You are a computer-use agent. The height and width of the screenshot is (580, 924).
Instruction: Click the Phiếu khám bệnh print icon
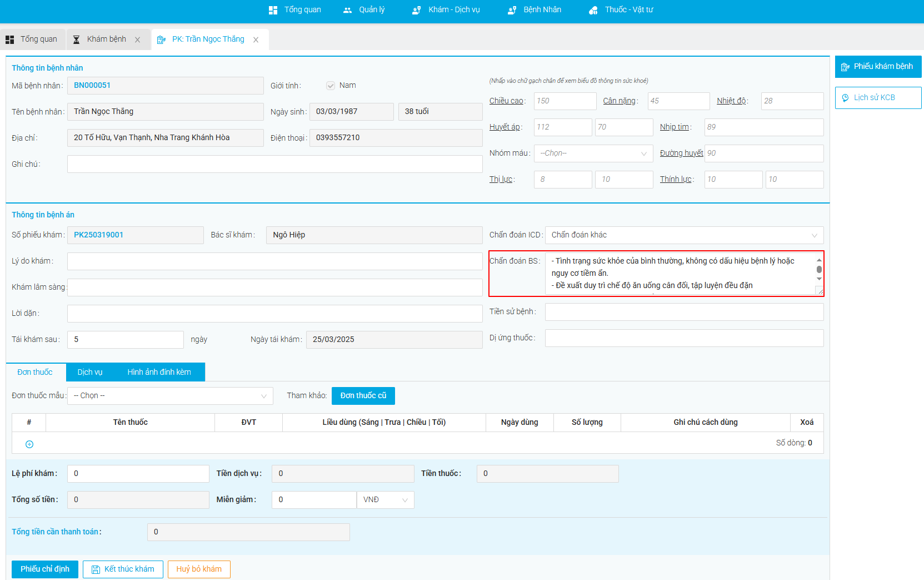(x=845, y=67)
